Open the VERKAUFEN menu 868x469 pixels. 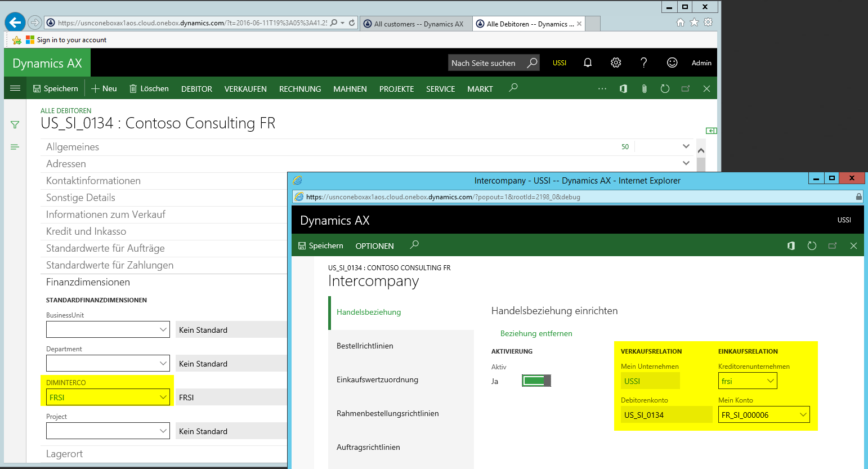click(x=245, y=89)
